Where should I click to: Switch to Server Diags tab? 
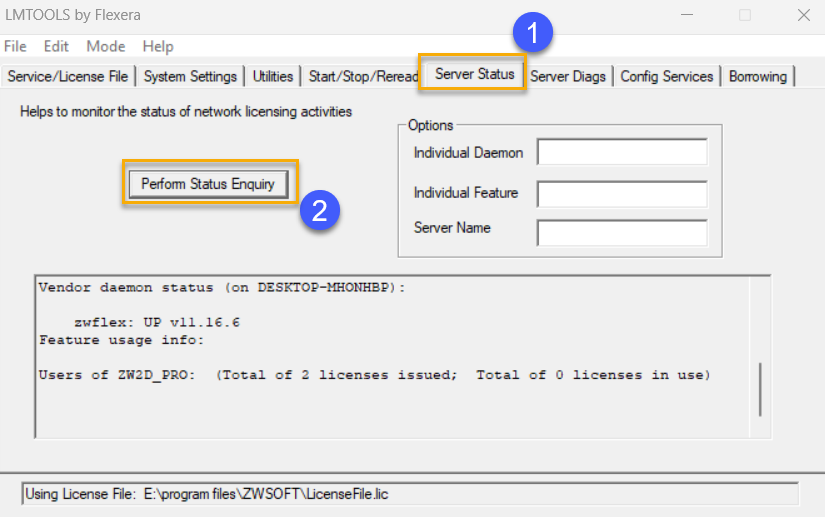pyautogui.click(x=568, y=76)
